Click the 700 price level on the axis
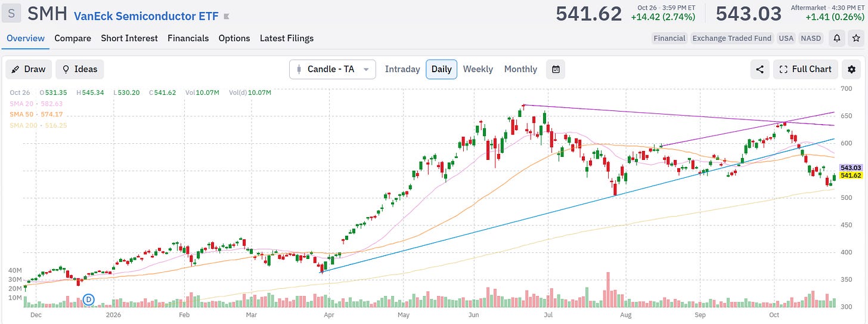This screenshot has height=324, width=868. (846, 89)
